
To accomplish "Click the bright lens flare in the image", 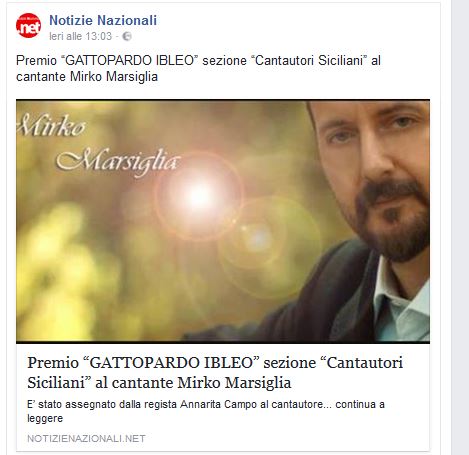I will (199, 195).
